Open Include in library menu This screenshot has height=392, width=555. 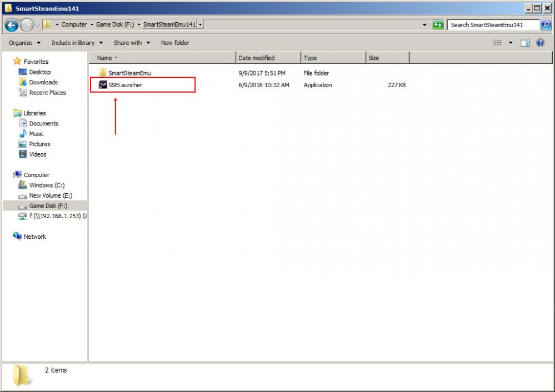(77, 43)
